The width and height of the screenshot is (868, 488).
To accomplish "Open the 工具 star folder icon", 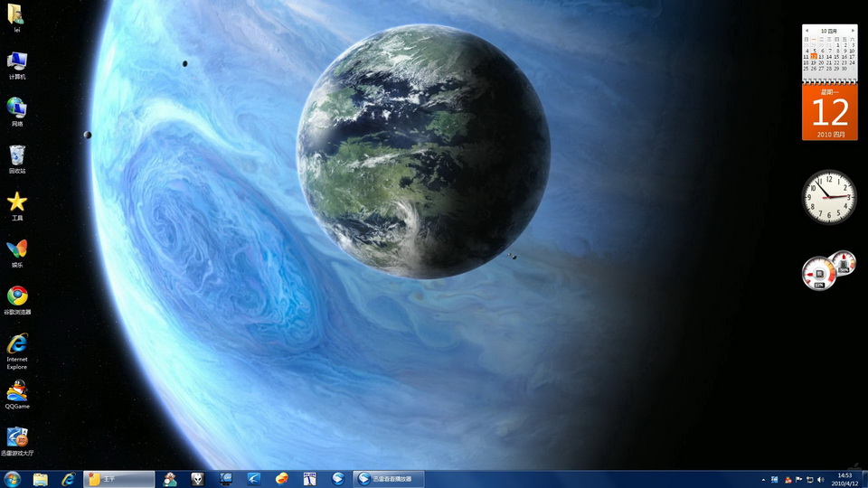I will (17, 206).
